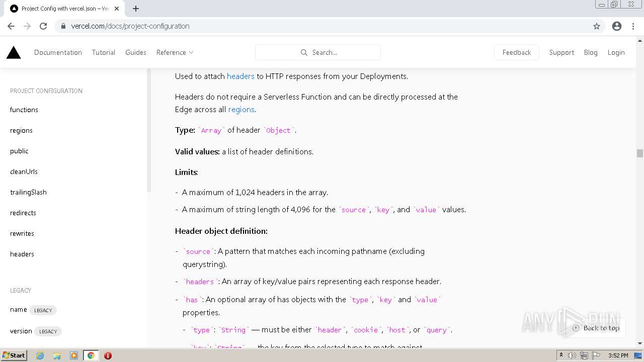Open red stop-sign taskbar icon
644x362 pixels.
[108, 355]
